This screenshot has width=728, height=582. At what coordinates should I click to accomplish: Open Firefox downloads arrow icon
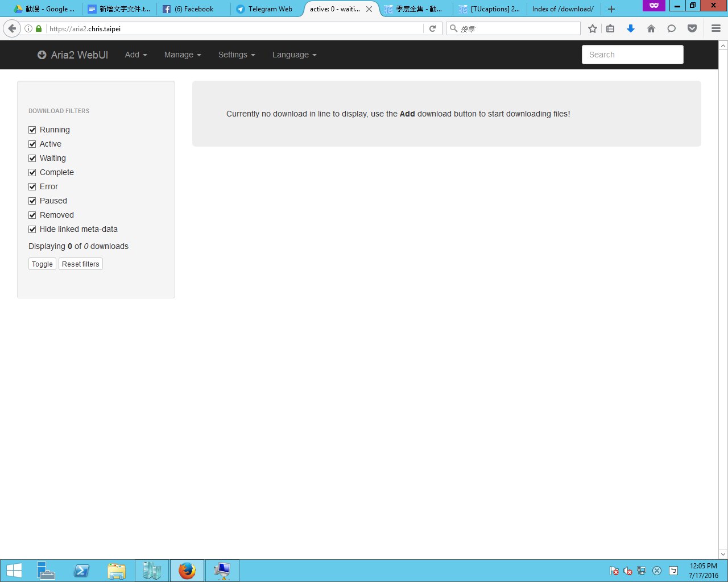click(x=630, y=28)
